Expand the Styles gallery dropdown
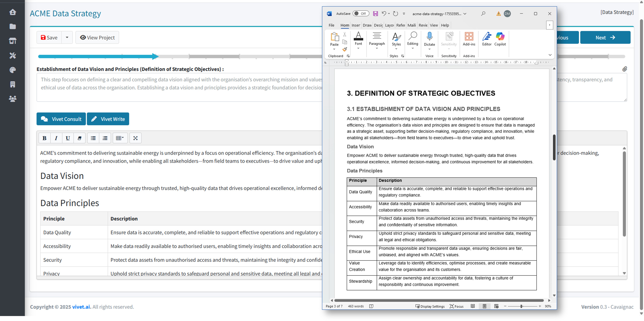The image size is (644, 321). (x=396, y=49)
